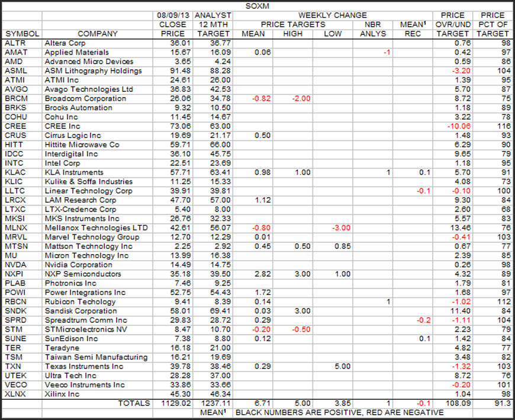Viewport: 515px width, 420px height.
Task: Click the 1129.02 total close price
Action: pyautogui.click(x=176, y=403)
